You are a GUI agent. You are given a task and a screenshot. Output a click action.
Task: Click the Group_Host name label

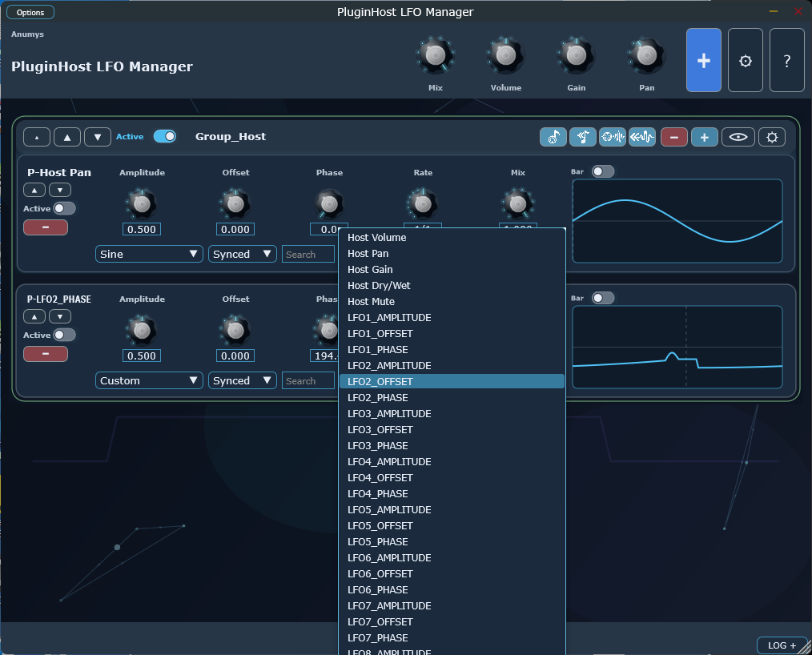[231, 137]
